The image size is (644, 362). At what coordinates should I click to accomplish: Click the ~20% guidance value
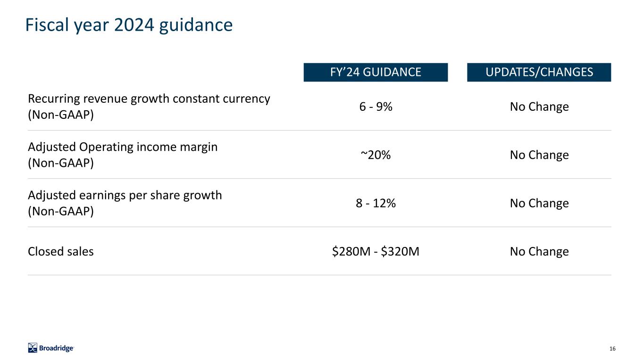pyautogui.click(x=376, y=155)
